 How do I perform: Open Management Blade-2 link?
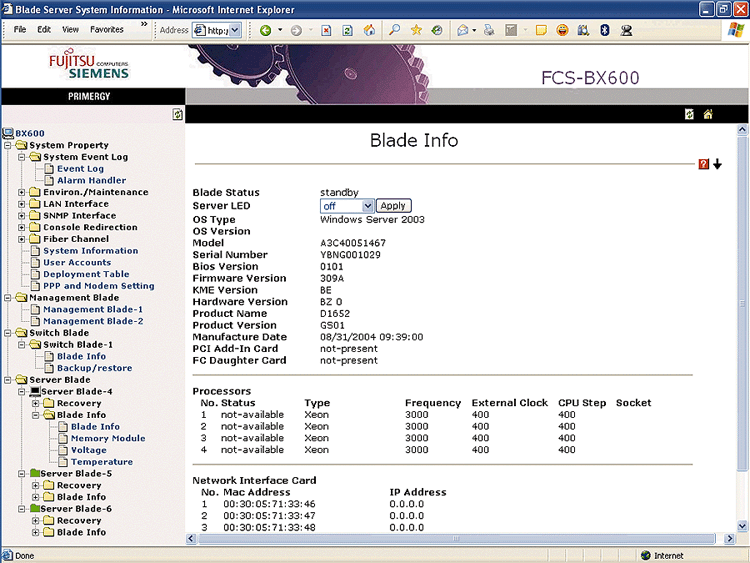(x=93, y=321)
